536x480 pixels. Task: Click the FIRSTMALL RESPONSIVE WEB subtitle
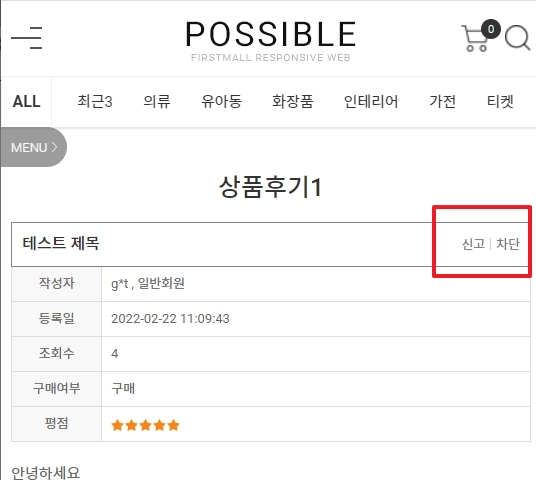[x=271, y=57]
